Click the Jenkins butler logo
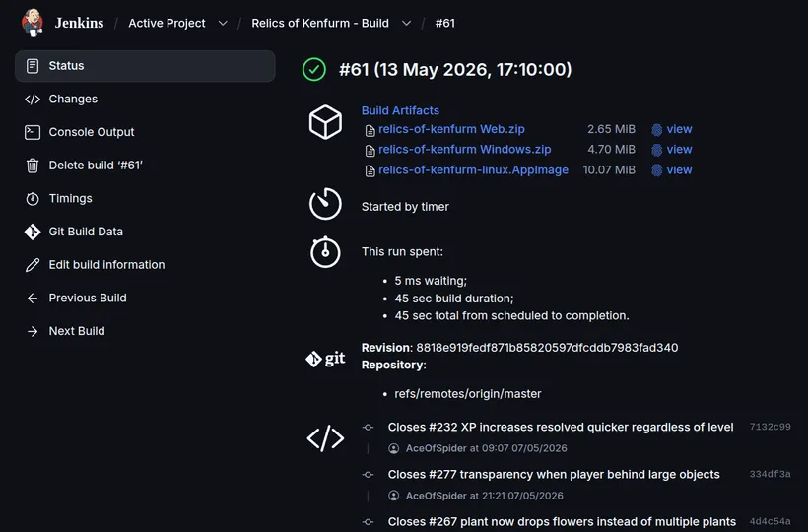Screen dimensions: 808x532 (32, 23)
